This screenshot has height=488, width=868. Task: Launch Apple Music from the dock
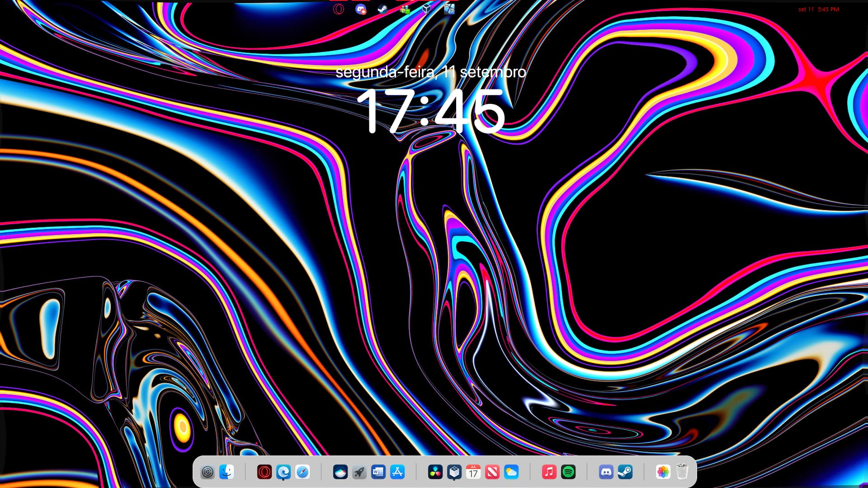click(x=549, y=472)
